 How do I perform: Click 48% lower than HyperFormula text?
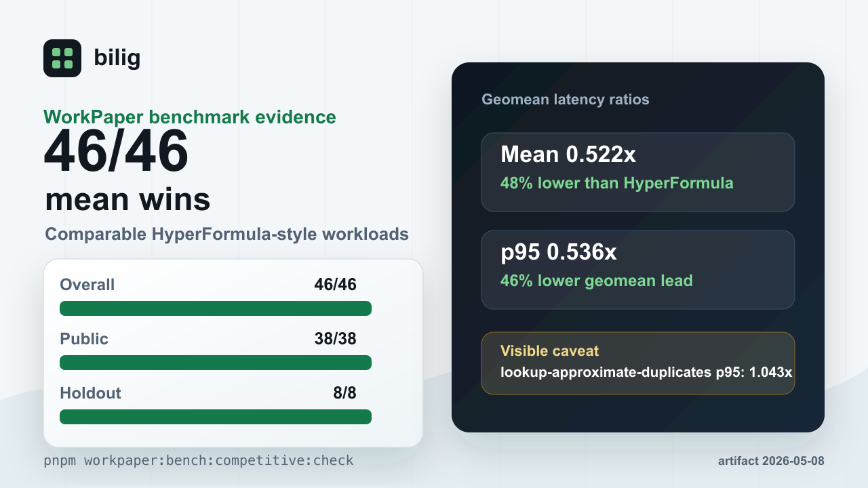click(x=617, y=183)
